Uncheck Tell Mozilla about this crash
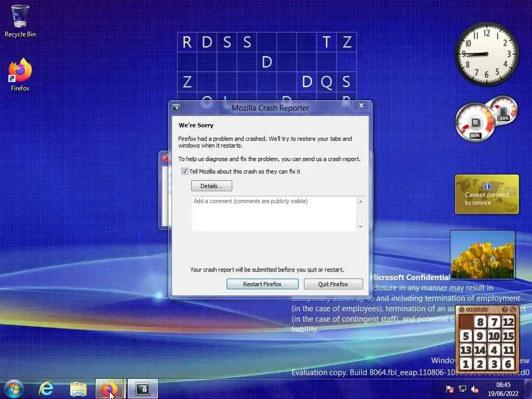Screen dimensions: 532x399 point(184,171)
